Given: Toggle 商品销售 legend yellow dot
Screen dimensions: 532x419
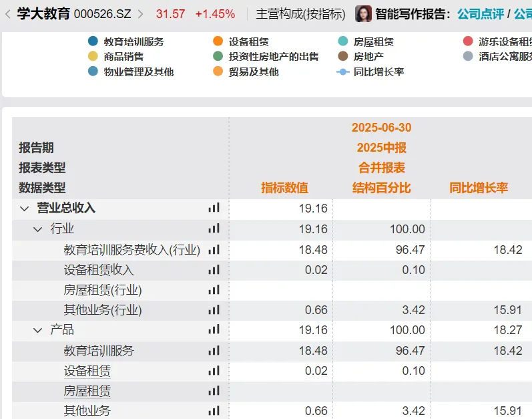Looking at the screenshot, I should click(93, 56).
